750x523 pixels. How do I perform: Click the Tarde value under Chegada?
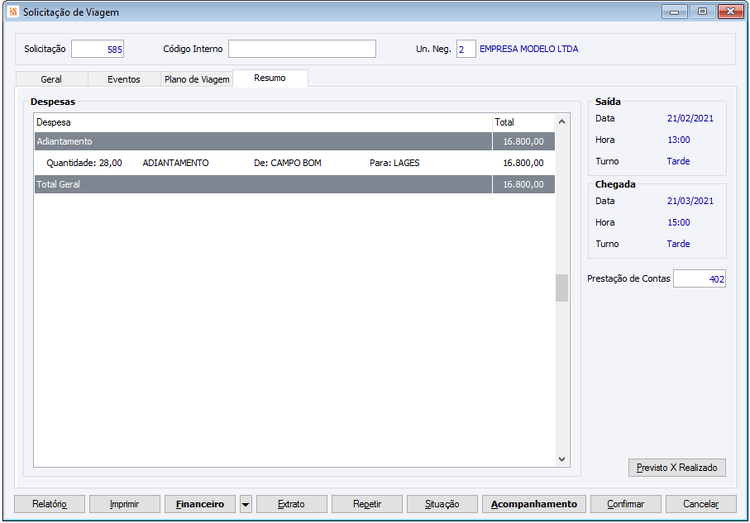coord(678,244)
